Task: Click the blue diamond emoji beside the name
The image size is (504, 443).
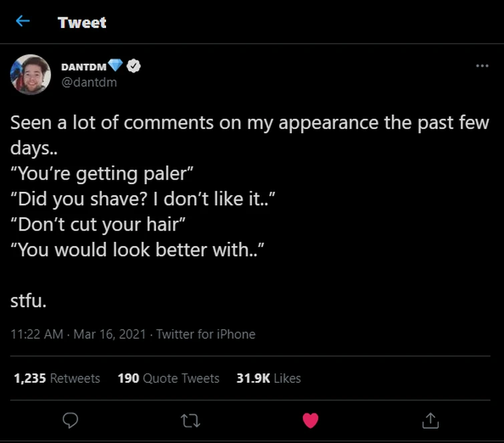Action: [115, 65]
